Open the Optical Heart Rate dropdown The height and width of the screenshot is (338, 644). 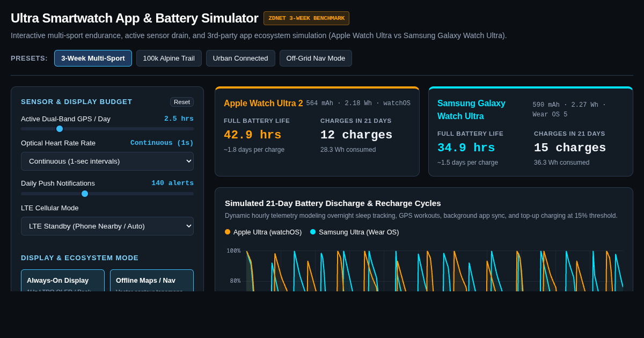(107, 161)
